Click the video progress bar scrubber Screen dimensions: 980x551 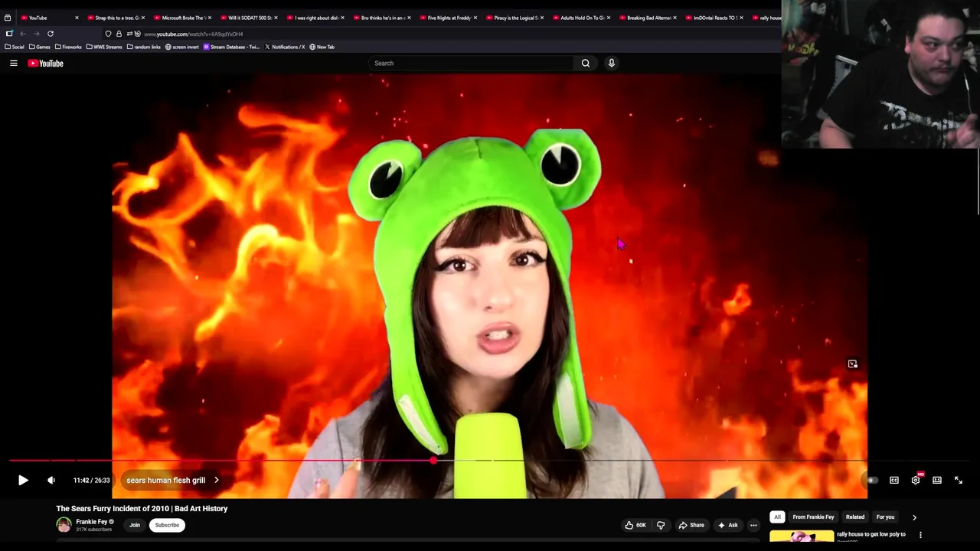tap(433, 461)
